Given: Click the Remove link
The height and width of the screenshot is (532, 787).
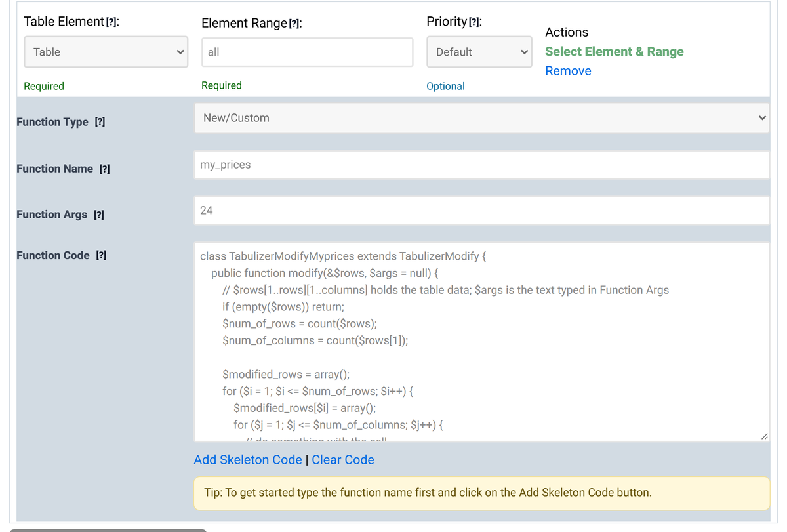Looking at the screenshot, I should point(568,71).
